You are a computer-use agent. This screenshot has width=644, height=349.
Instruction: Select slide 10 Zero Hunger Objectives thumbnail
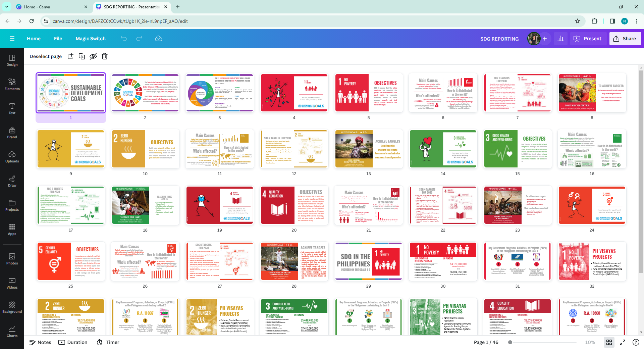145,149
